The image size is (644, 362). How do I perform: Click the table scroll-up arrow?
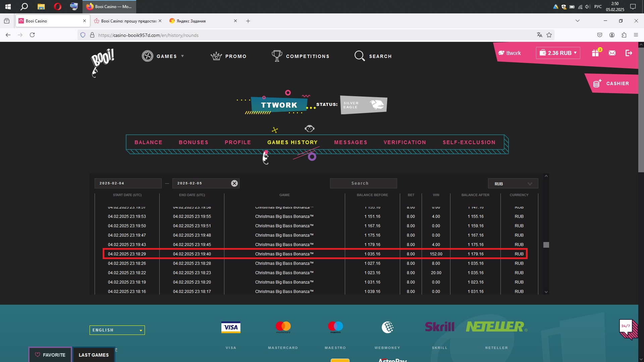pos(546,176)
